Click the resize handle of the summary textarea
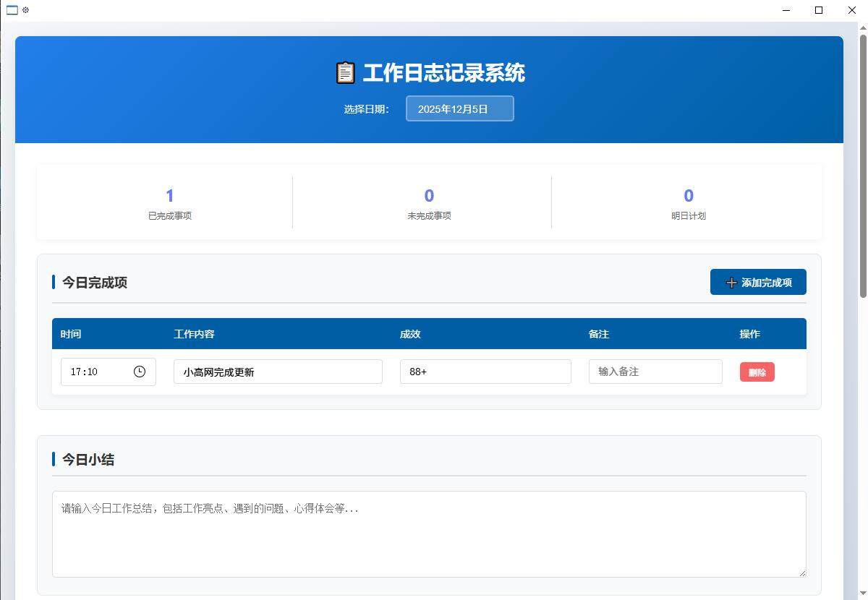 [x=803, y=573]
